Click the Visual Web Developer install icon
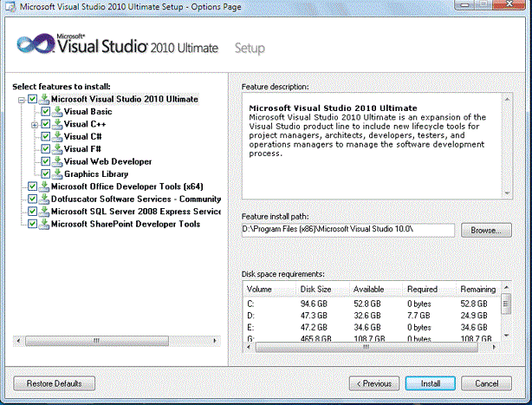Screen dimensions: 532x405 [x=58, y=161]
